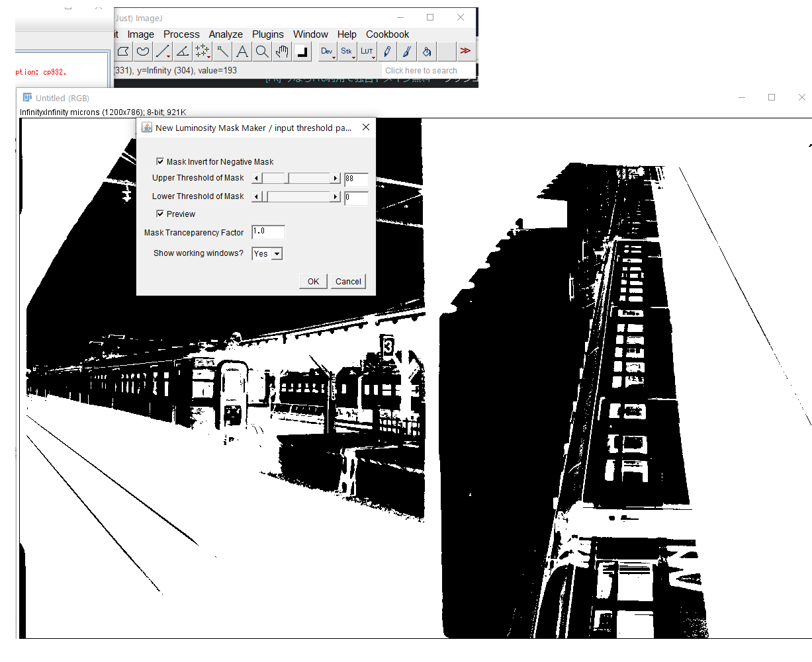Select the Straight Line tool
812x662 pixels.
tap(163, 52)
